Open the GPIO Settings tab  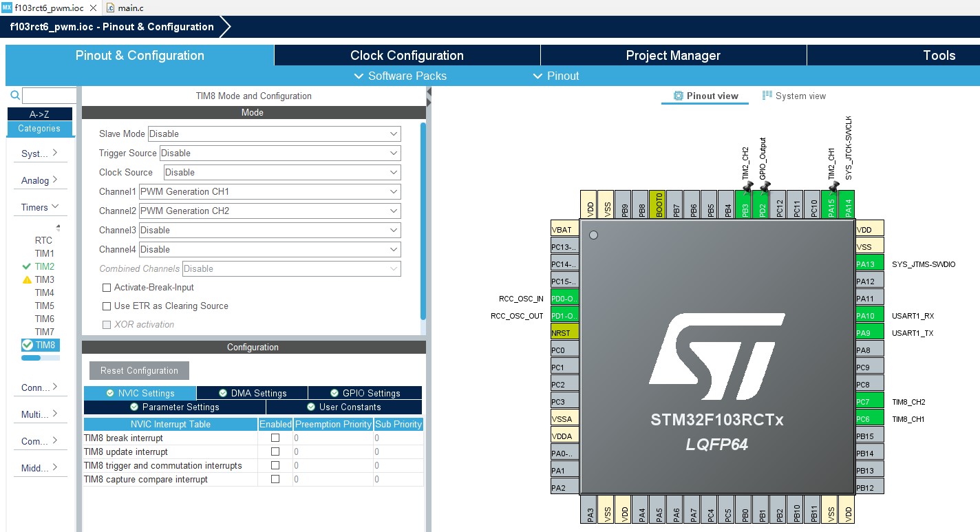365,393
